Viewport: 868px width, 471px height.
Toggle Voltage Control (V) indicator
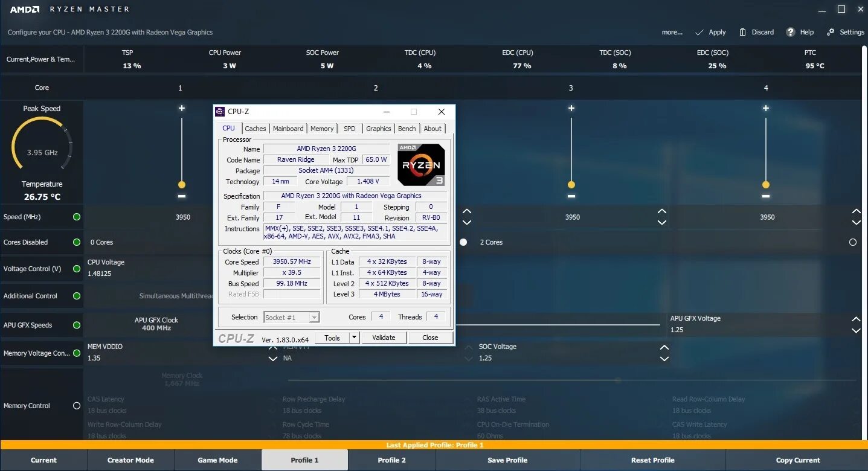77,269
